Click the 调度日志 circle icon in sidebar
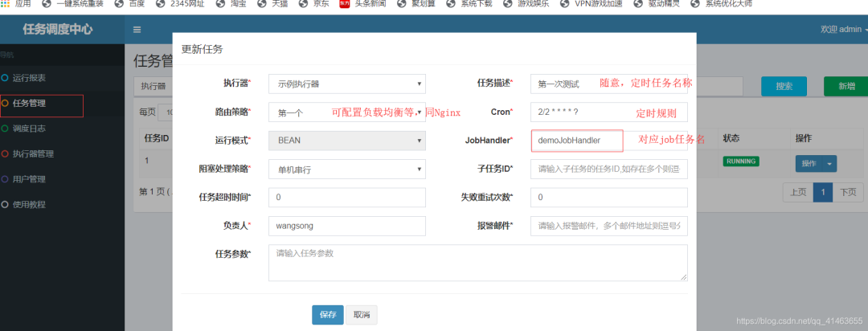Image resolution: width=868 pixels, height=331 pixels. [x=5, y=129]
